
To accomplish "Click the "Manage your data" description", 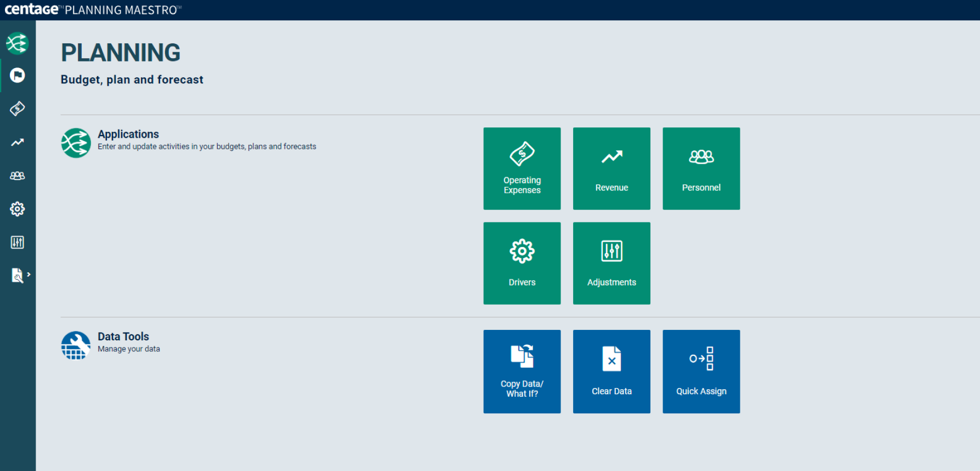I will 129,349.
